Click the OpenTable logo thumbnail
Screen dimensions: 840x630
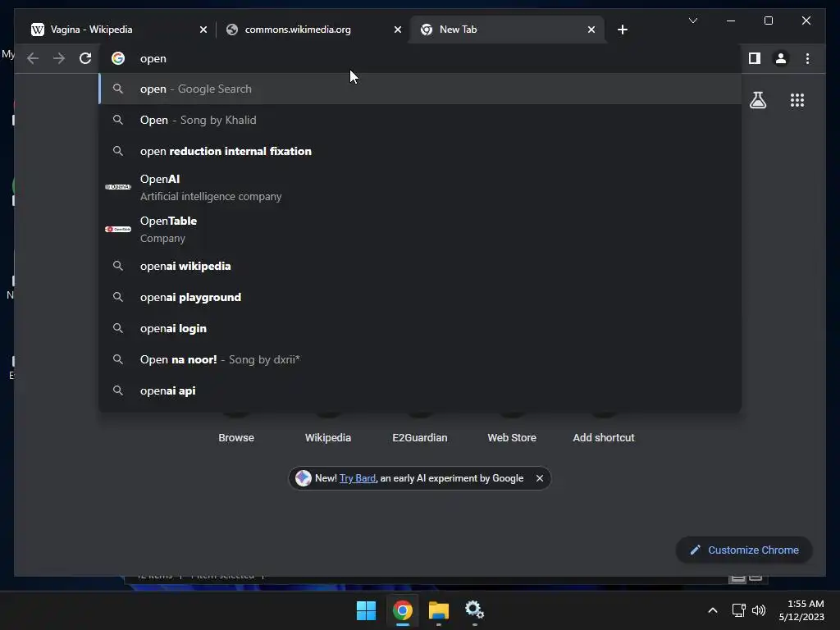tap(118, 230)
